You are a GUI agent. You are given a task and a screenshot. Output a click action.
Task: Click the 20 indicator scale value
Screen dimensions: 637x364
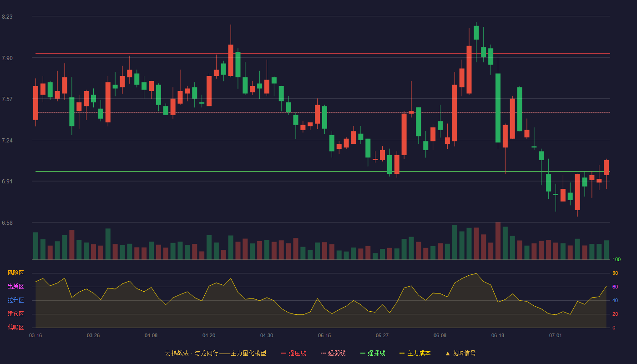[615, 314]
